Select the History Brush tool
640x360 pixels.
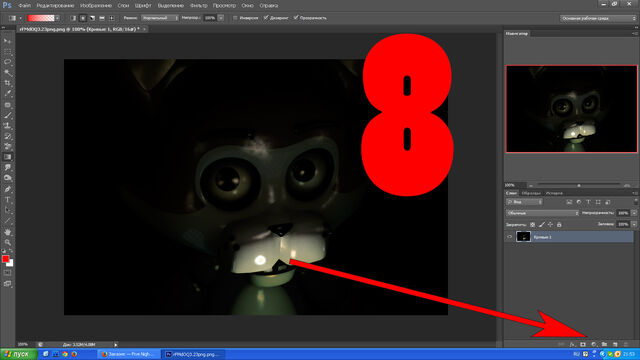(7, 136)
